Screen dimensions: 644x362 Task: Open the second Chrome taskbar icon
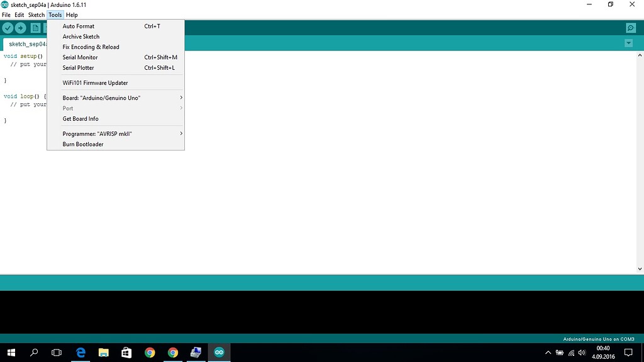click(172, 353)
